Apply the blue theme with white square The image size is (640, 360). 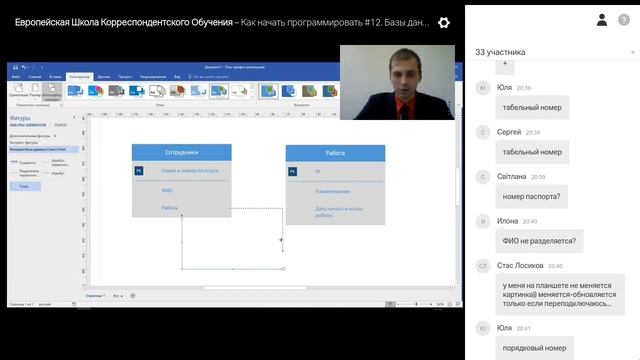pyautogui.click(x=137, y=91)
